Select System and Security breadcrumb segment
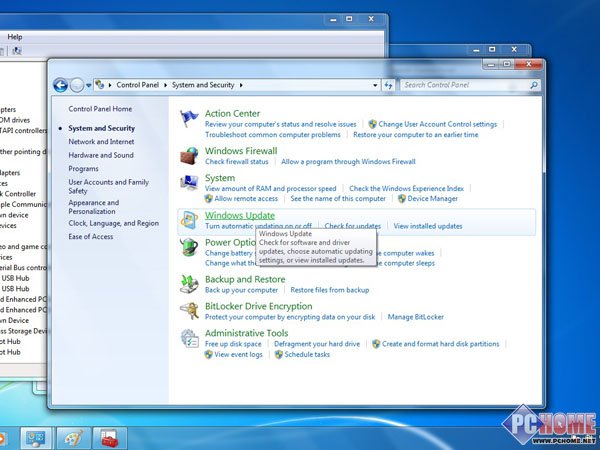 coord(203,85)
